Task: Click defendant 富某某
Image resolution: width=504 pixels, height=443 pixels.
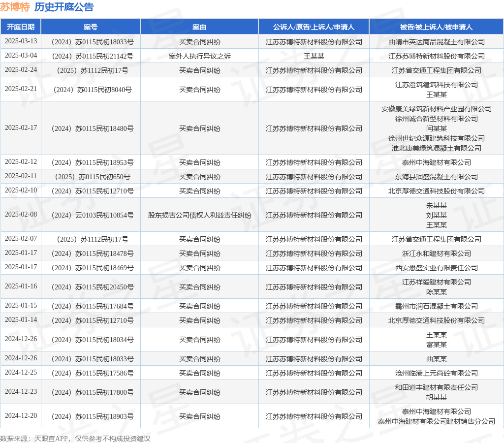Action: click(437, 345)
